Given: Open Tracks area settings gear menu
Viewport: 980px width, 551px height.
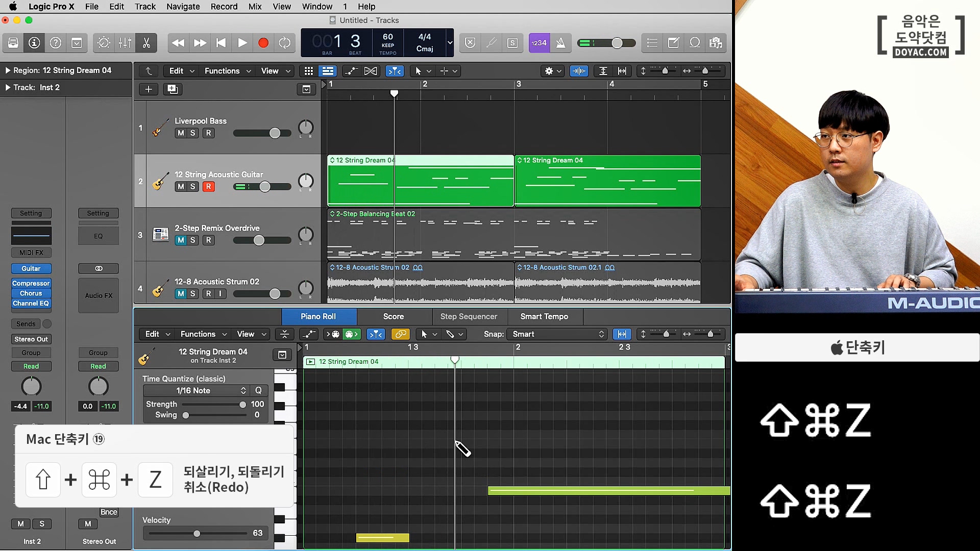Looking at the screenshot, I should click(553, 71).
